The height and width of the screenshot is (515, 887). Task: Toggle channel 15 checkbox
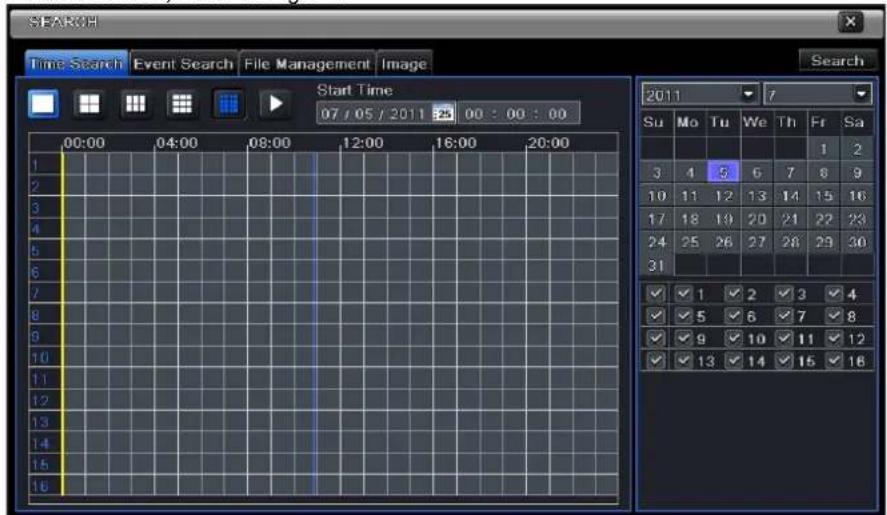[x=784, y=360]
